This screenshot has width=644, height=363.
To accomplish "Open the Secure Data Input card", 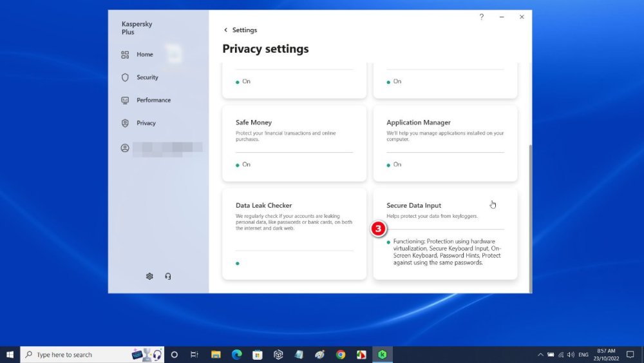I will (445, 234).
